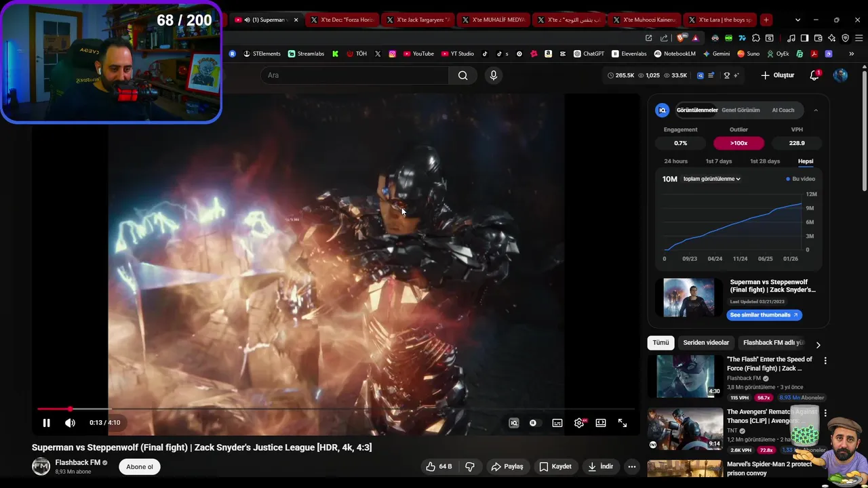Image resolution: width=868 pixels, height=488 pixels.
Task: Open the more actions three-dot menu under the video
Action: click(x=632, y=466)
